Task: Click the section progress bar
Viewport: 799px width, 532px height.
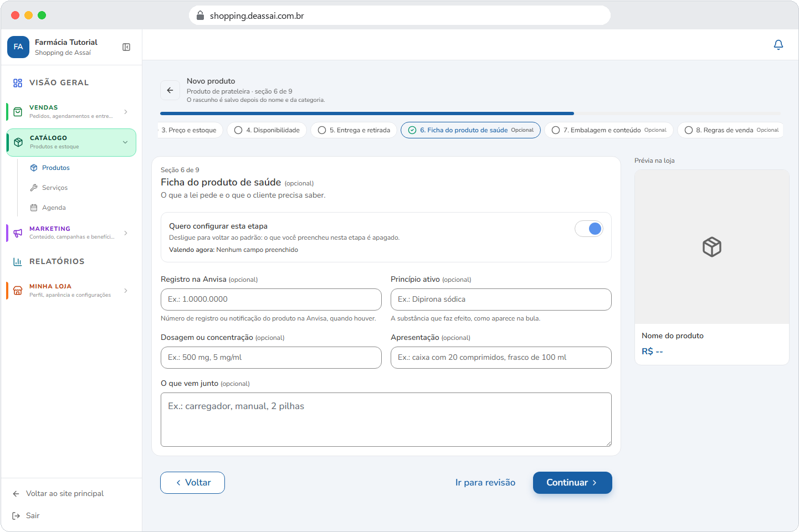Action: point(470,113)
